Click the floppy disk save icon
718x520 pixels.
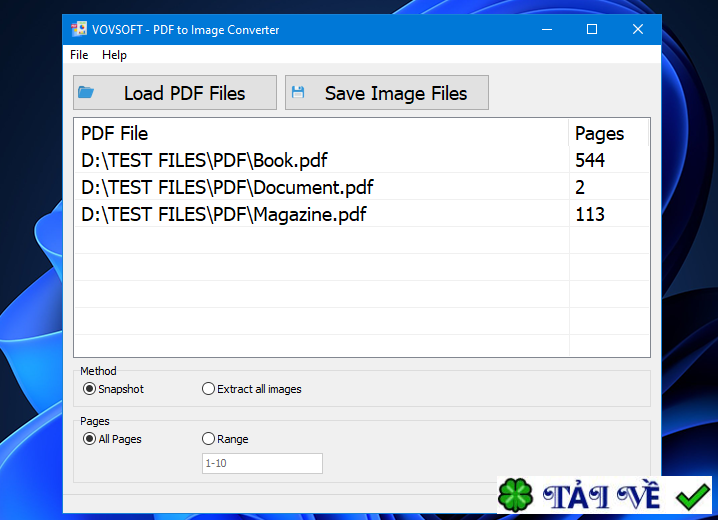pyautogui.click(x=298, y=93)
